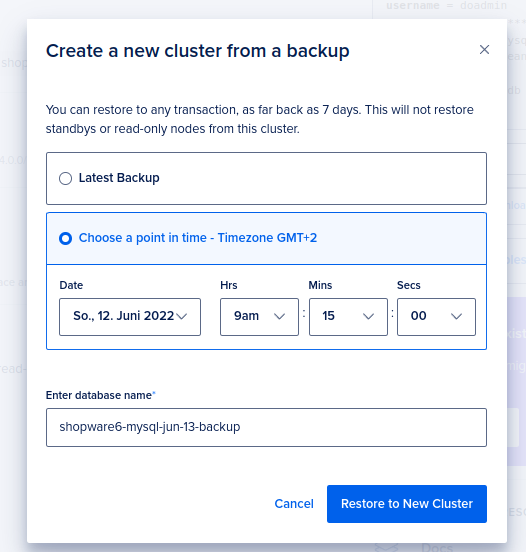The height and width of the screenshot is (552, 526).
Task: Click the chevron arrow in Date field
Action: 182,316
